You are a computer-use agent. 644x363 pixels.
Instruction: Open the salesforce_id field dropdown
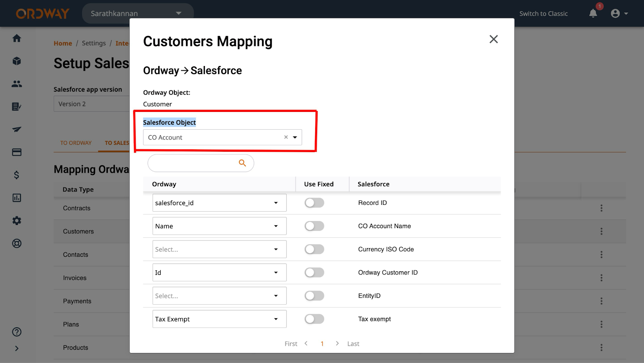pyautogui.click(x=219, y=203)
